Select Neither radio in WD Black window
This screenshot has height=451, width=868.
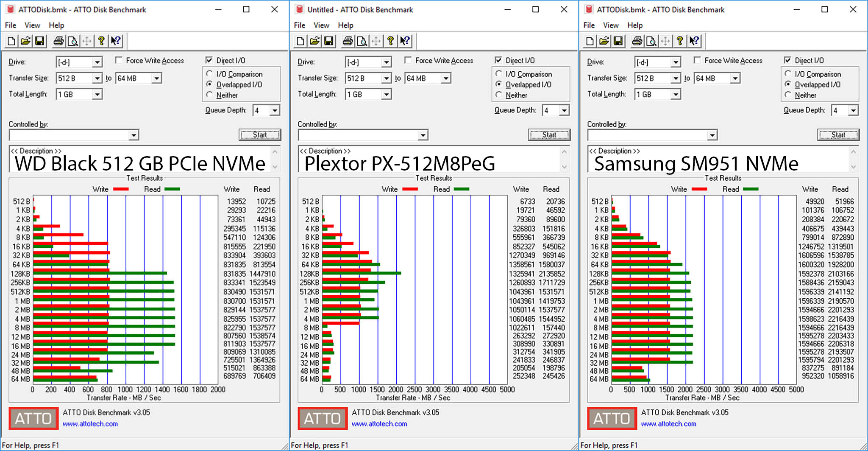tap(209, 95)
